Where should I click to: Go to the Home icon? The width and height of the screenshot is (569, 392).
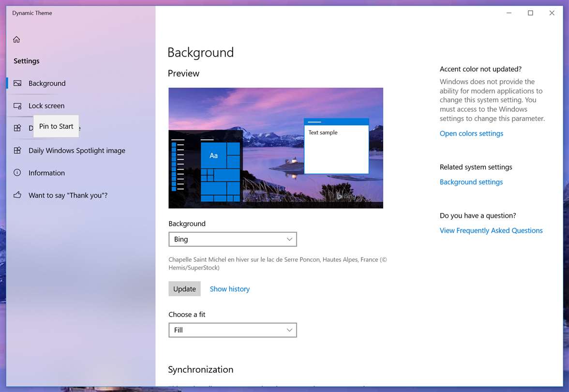point(16,39)
